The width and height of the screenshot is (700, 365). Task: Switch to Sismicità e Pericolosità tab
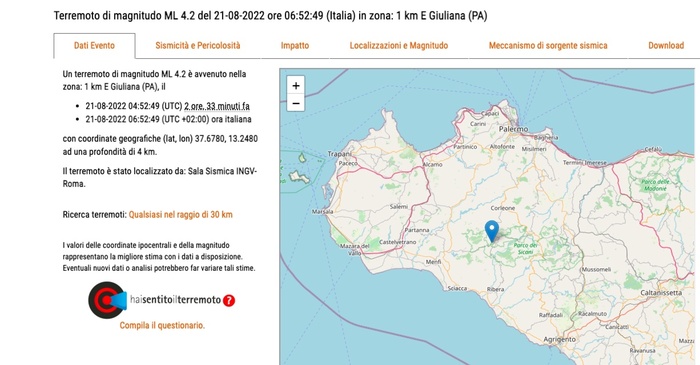coord(198,46)
